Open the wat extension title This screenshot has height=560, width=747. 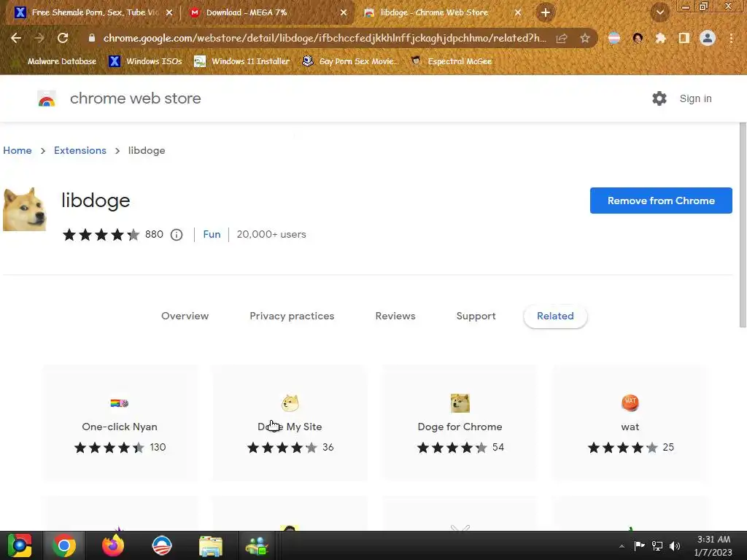(630, 427)
